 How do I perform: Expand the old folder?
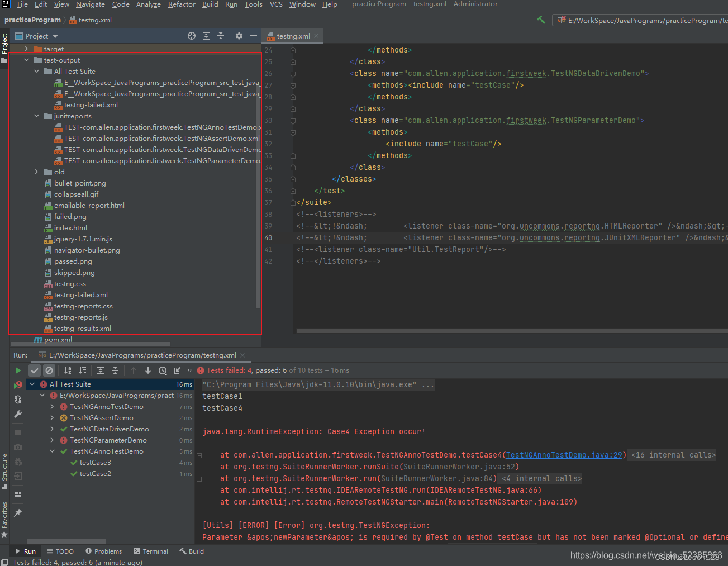36,172
